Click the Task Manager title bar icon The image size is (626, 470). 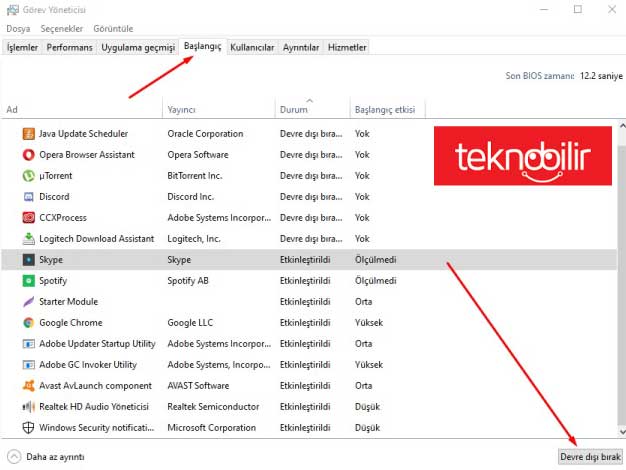point(12,10)
